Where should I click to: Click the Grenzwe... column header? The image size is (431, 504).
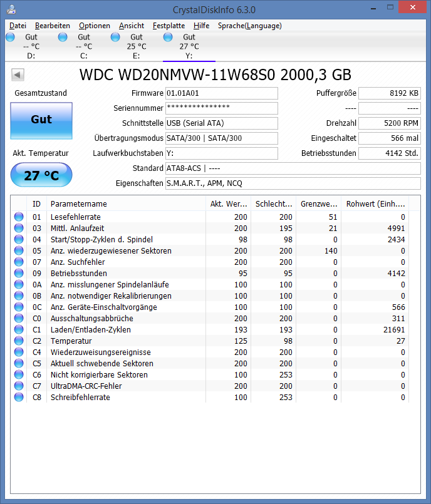[x=319, y=203]
